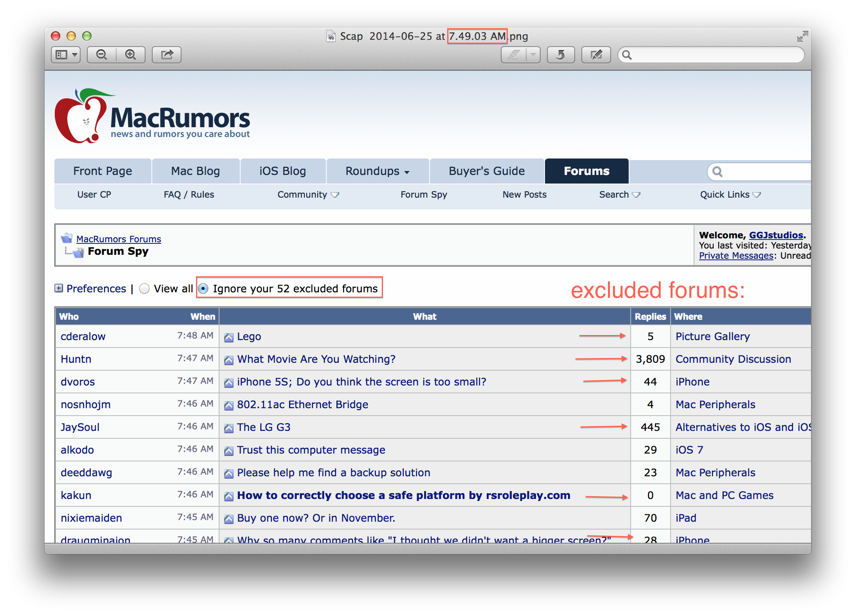Select the View all radio button

[x=144, y=289]
